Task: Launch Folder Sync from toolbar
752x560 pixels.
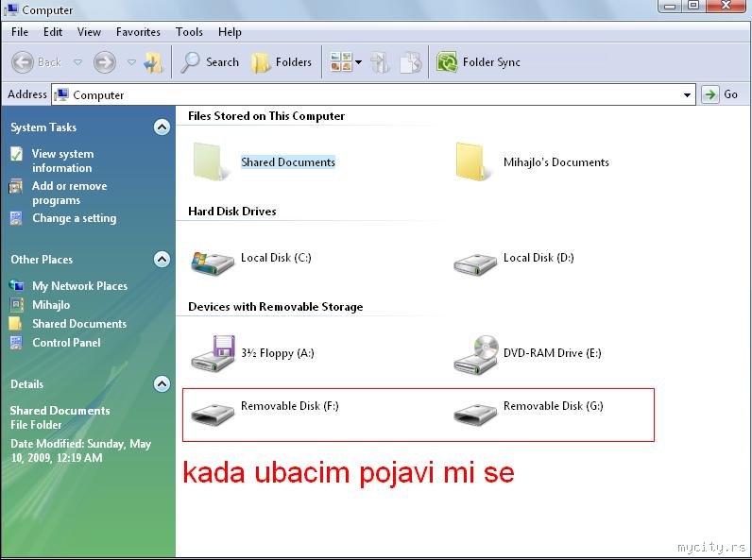Action: 478,62
